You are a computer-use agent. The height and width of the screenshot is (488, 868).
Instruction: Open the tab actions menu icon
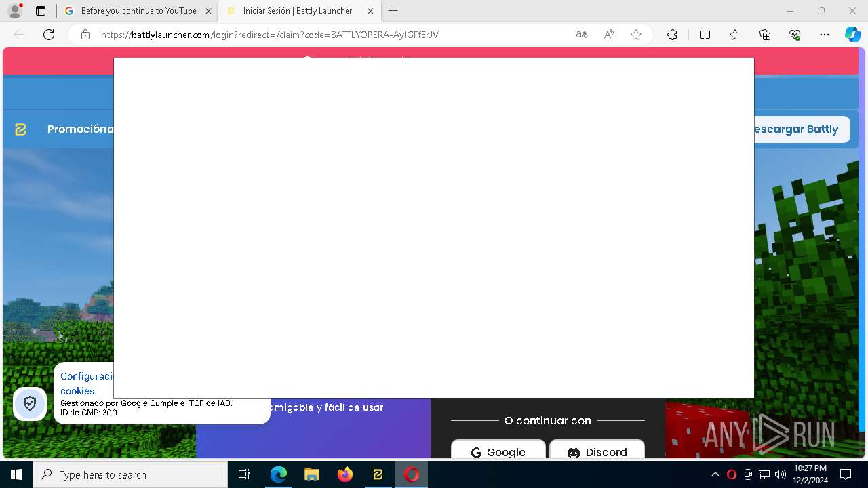(x=41, y=11)
